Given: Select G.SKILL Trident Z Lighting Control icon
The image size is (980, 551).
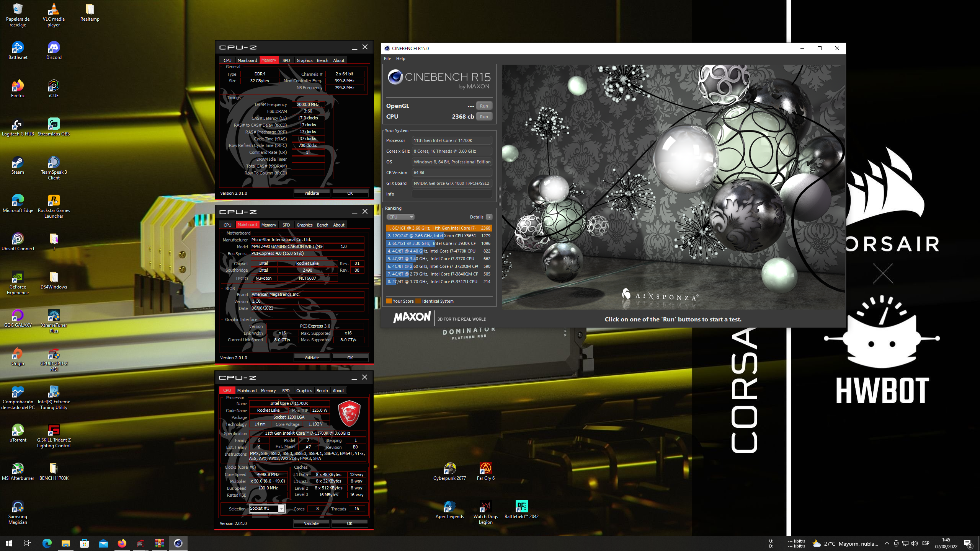Looking at the screenshot, I should [x=54, y=435].
